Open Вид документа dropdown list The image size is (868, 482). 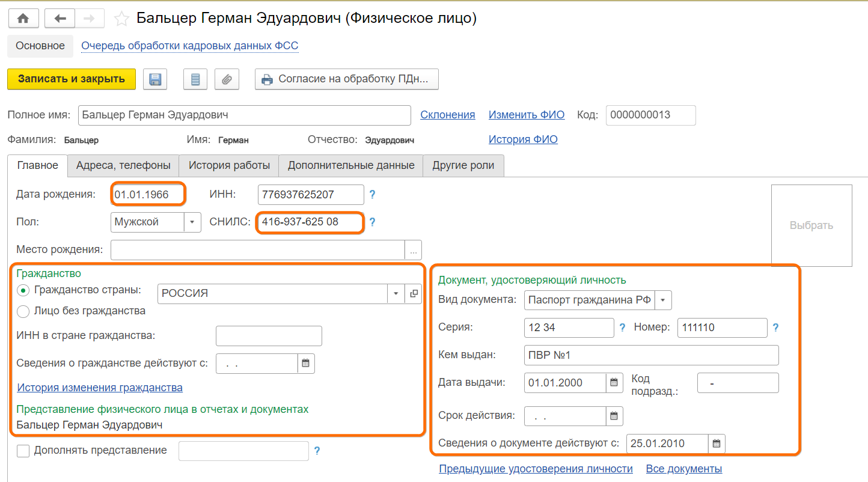coord(663,300)
